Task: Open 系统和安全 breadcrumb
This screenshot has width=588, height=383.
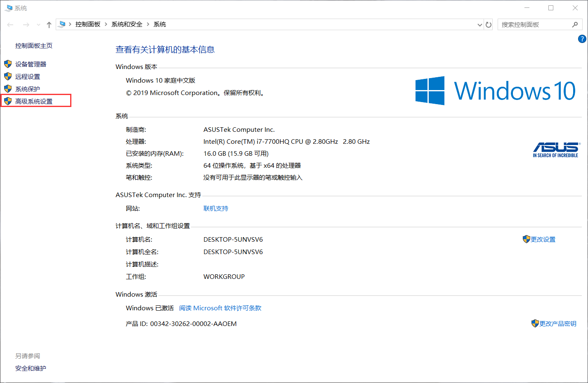Action: coord(127,24)
